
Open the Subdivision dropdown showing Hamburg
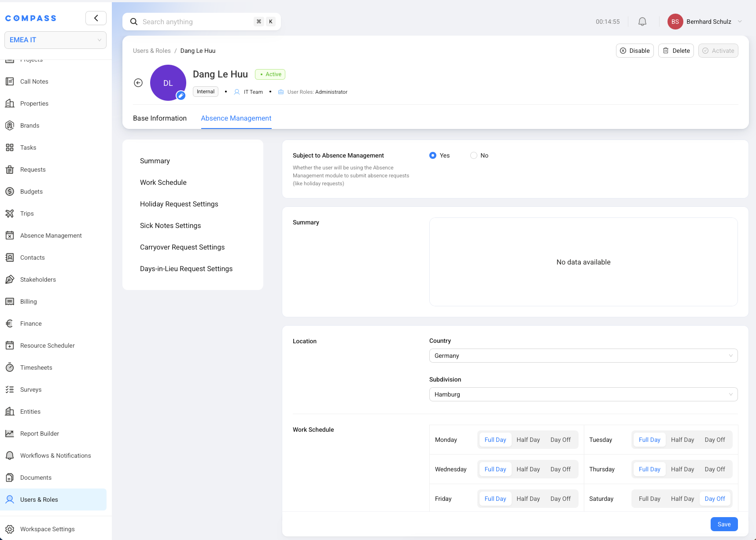pyautogui.click(x=583, y=394)
